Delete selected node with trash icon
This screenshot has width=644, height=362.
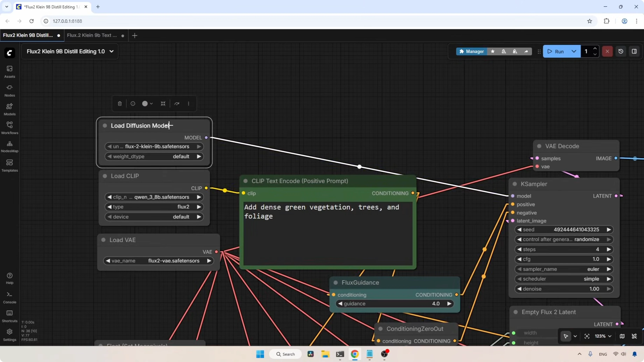coord(120,104)
